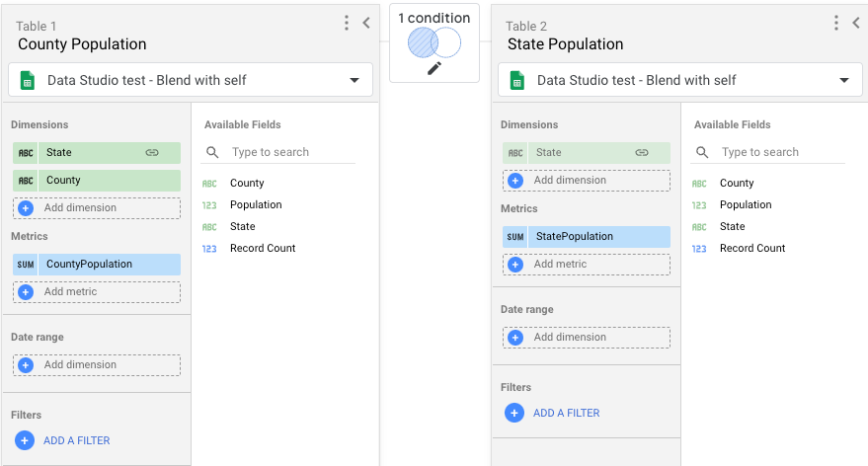868x466 pixels.
Task: Edit the join condition pencil icon
Action: [x=434, y=68]
